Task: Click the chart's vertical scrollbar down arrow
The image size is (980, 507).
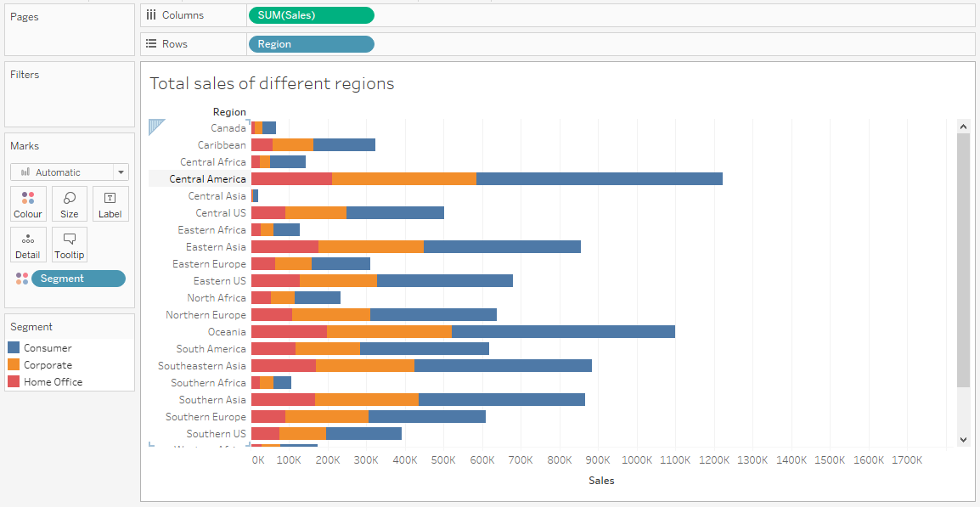Action: 963,440
